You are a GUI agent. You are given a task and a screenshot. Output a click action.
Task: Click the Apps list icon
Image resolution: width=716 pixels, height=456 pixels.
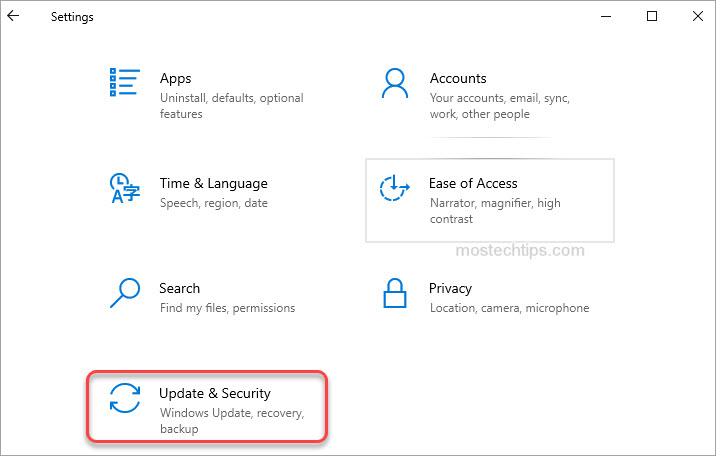tap(124, 82)
